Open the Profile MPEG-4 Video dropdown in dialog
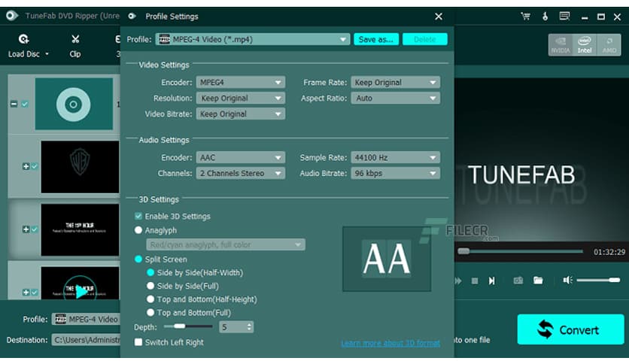Image resolution: width=629 pixels, height=364 pixels. point(252,39)
